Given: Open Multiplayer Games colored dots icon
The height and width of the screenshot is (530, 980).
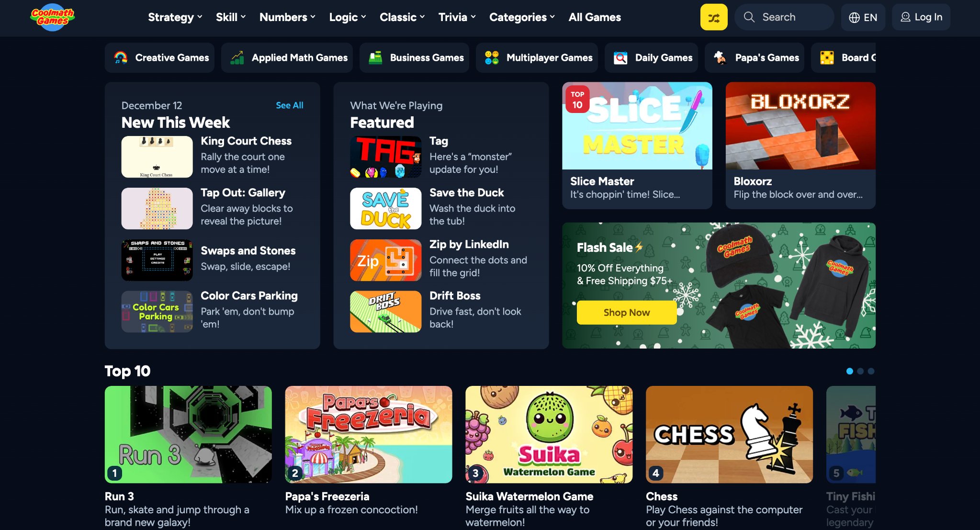Looking at the screenshot, I should tap(492, 58).
